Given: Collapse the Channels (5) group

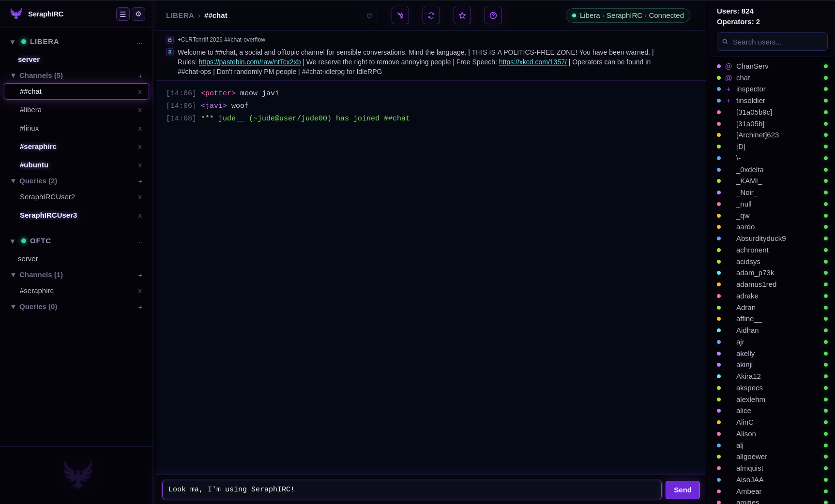Looking at the screenshot, I should point(13,75).
